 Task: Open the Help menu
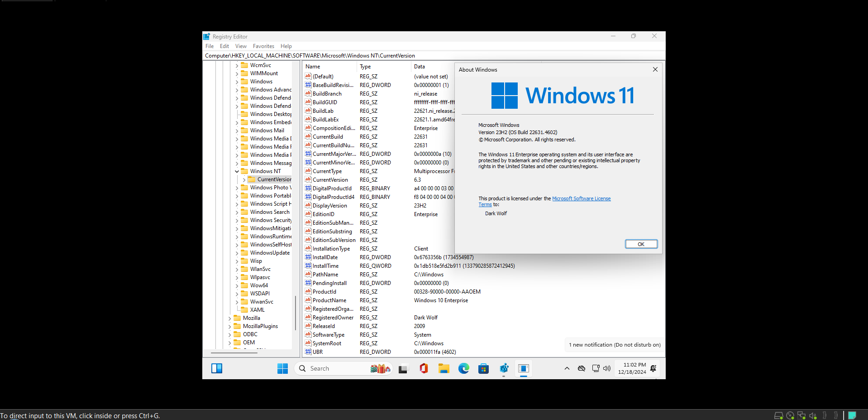[286, 46]
